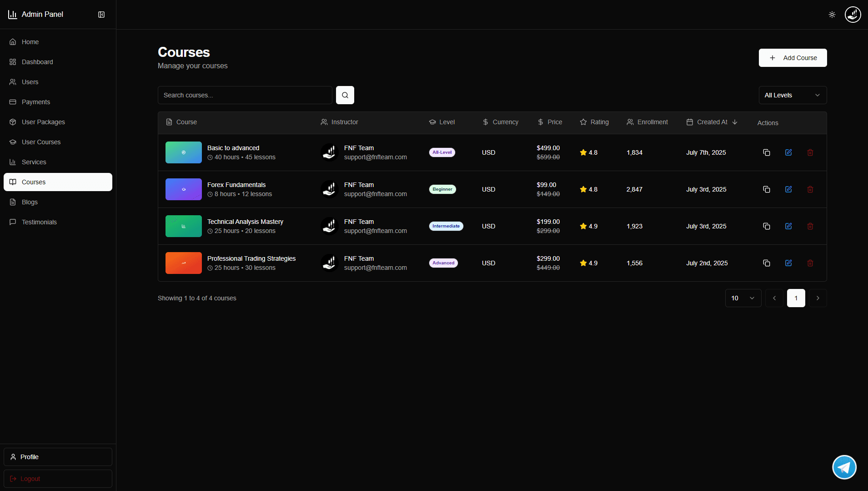Click the Search courses input field
The width and height of the screenshot is (868, 491).
pos(245,95)
